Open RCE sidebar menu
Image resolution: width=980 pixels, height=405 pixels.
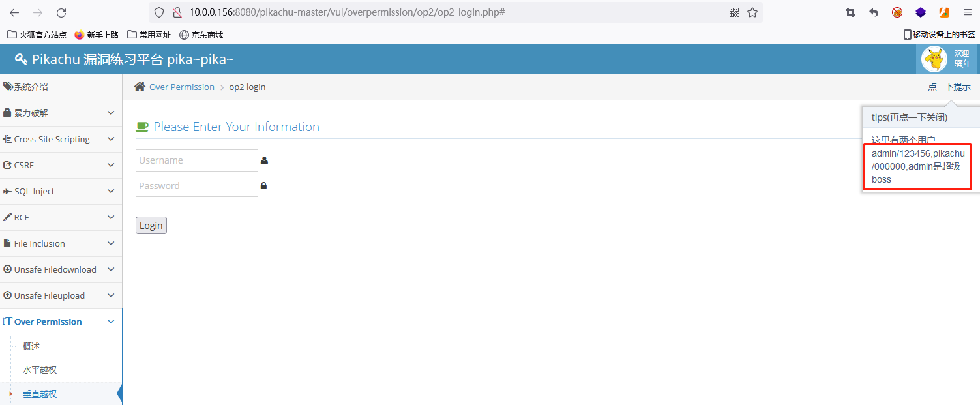point(61,217)
